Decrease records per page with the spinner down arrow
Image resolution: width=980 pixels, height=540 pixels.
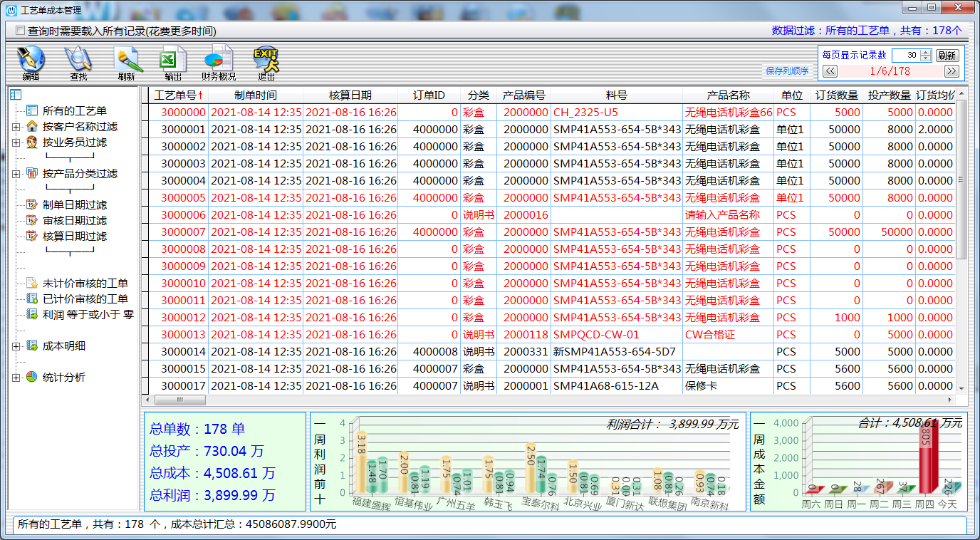click(x=926, y=58)
